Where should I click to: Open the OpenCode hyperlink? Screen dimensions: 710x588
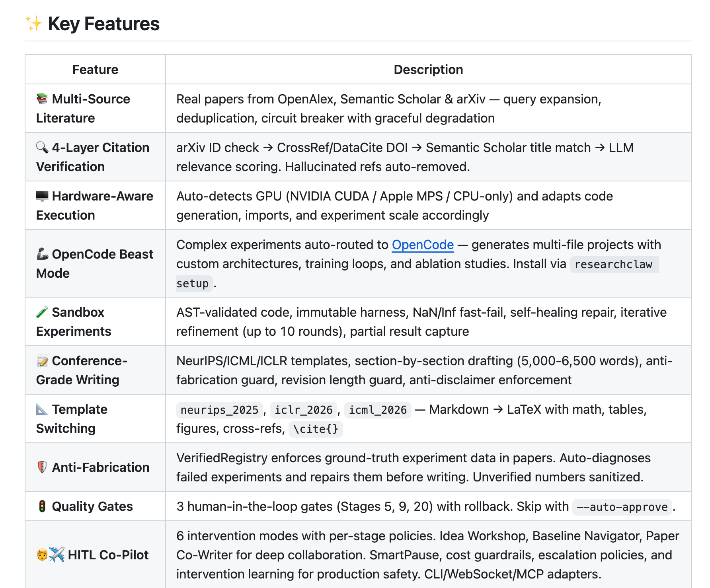point(423,245)
